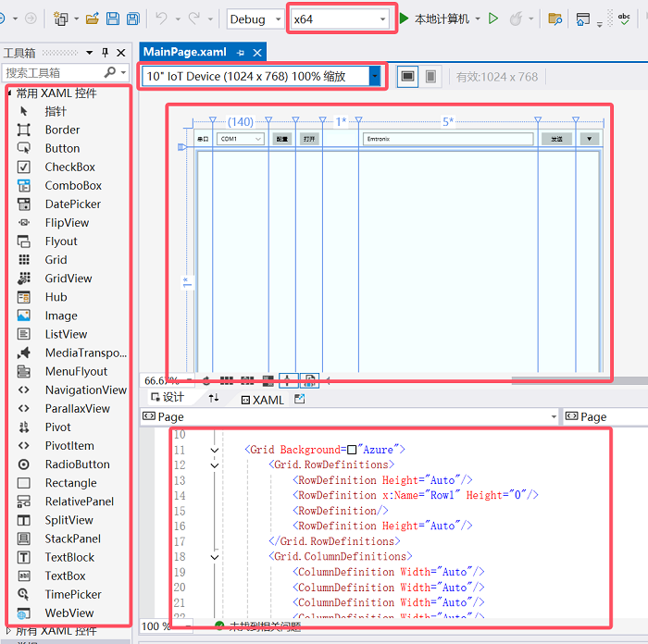The width and height of the screenshot is (648, 644).
Task: Open file using folder icon
Action: pyautogui.click(x=93, y=19)
